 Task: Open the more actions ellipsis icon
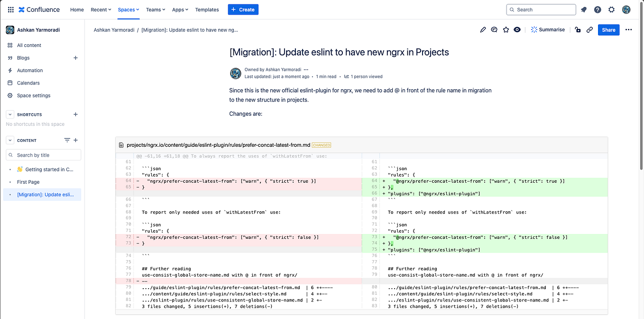629,29
